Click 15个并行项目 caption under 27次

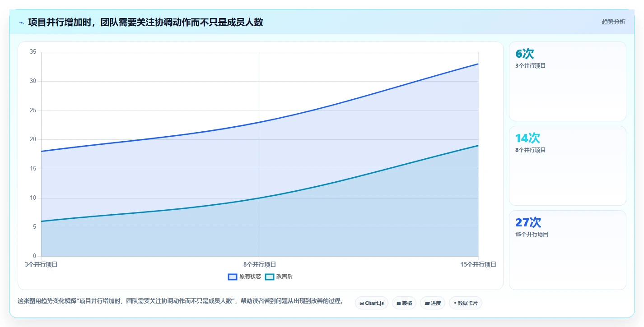click(x=532, y=235)
